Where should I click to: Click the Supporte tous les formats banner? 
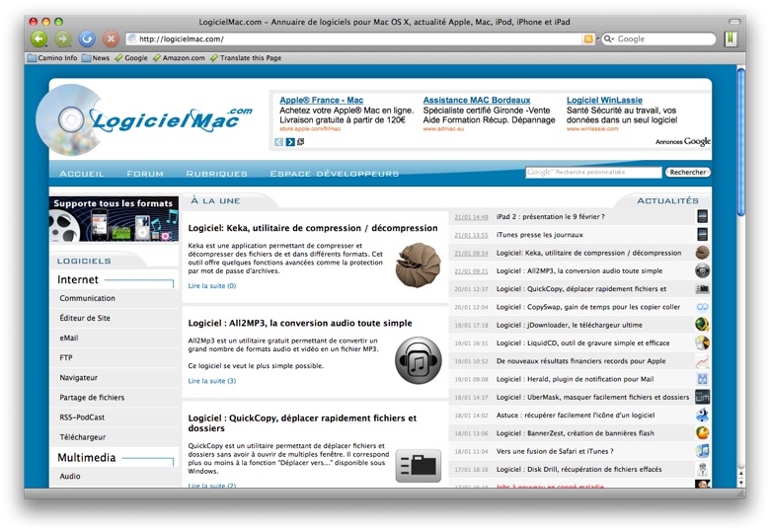click(114, 219)
